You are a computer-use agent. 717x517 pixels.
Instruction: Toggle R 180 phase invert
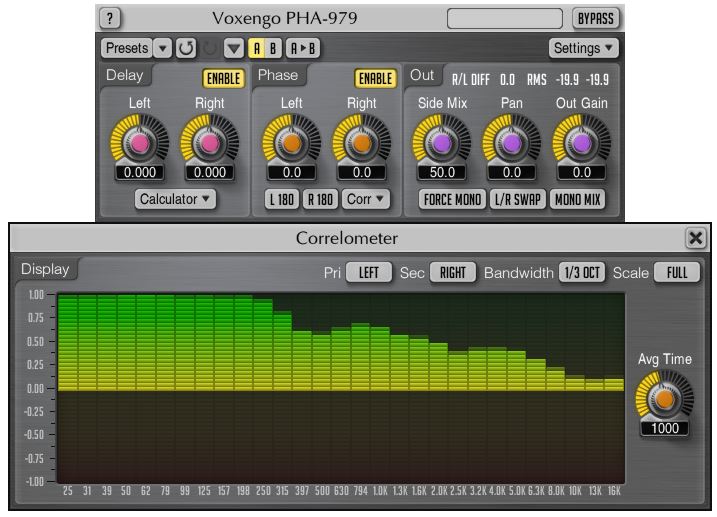point(320,199)
